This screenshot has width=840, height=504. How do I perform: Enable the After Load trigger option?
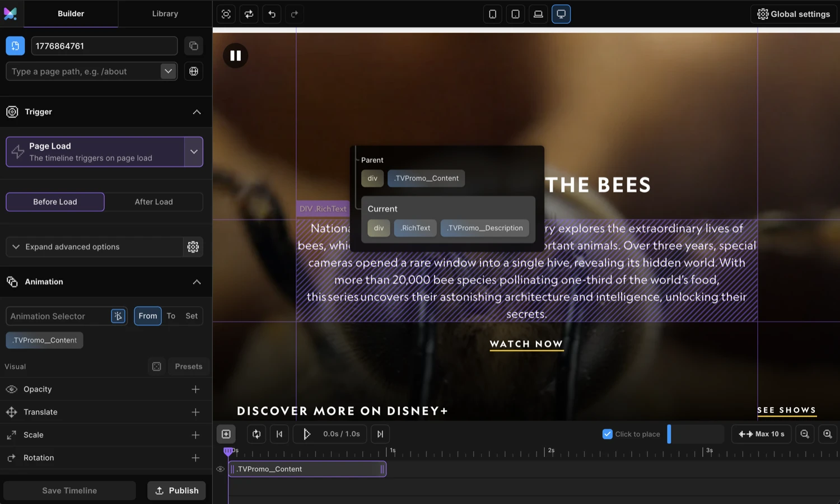pyautogui.click(x=153, y=202)
